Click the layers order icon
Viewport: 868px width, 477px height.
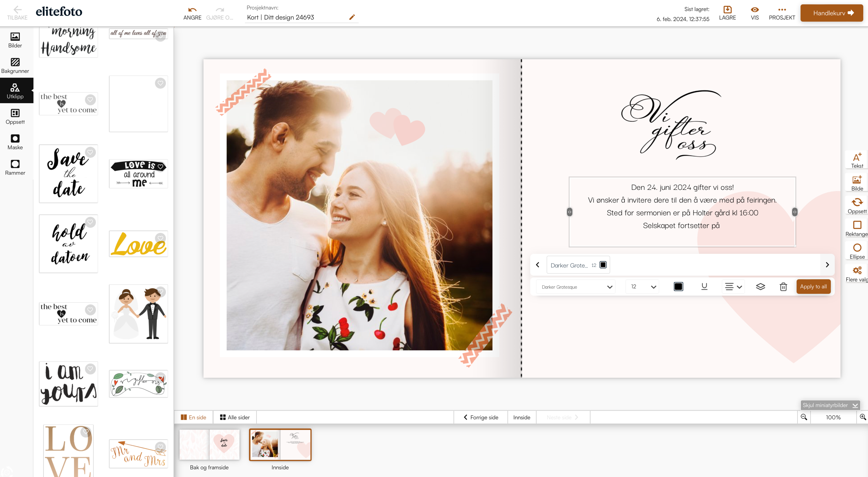[x=760, y=286]
